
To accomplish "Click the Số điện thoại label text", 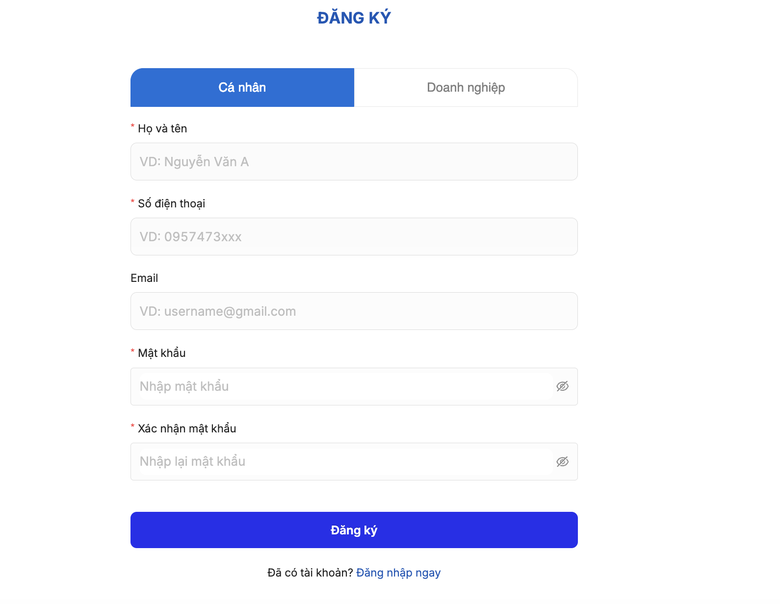I will point(171,203).
